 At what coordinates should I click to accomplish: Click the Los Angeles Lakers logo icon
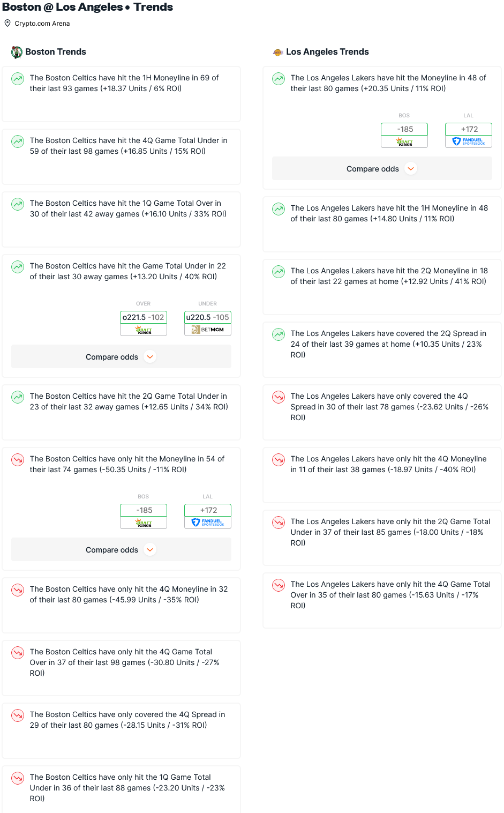tap(278, 52)
